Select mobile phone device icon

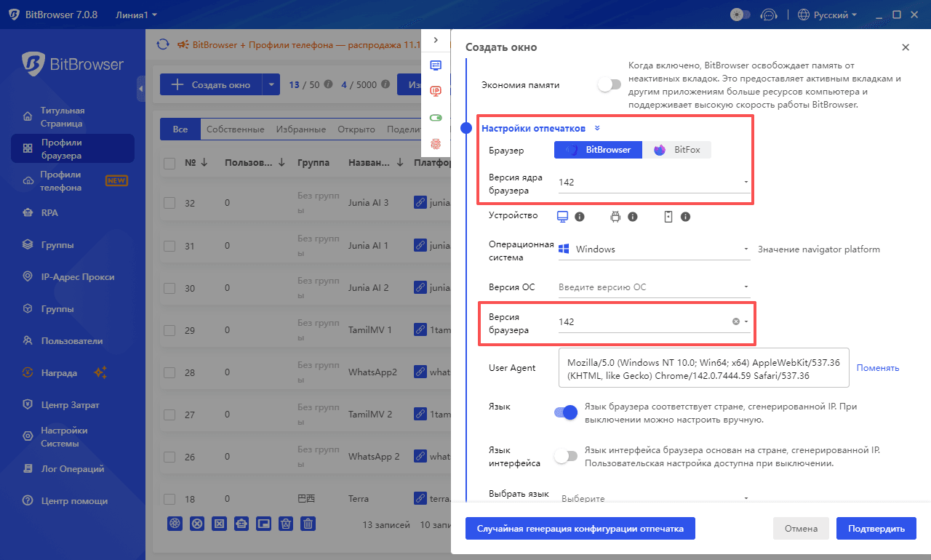668,216
